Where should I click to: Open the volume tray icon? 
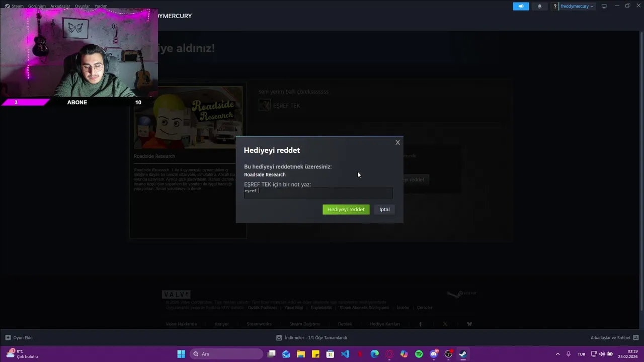[x=602, y=354]
